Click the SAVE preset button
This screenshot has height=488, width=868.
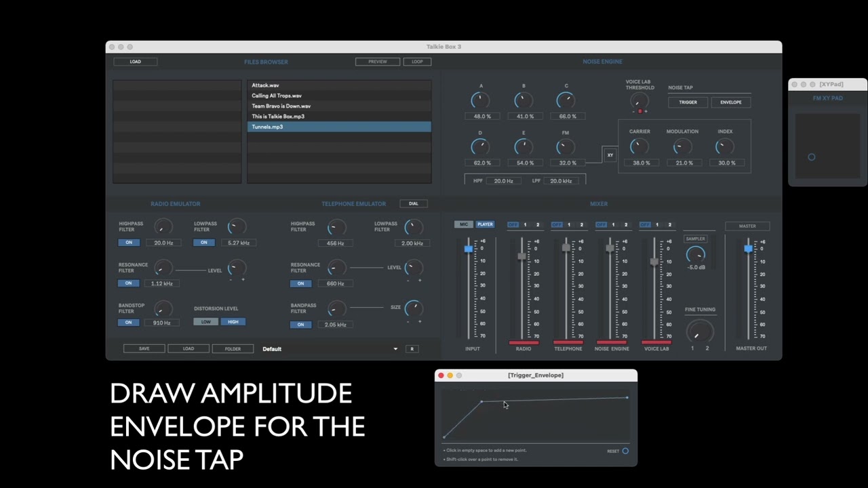(x=144, y=349)
